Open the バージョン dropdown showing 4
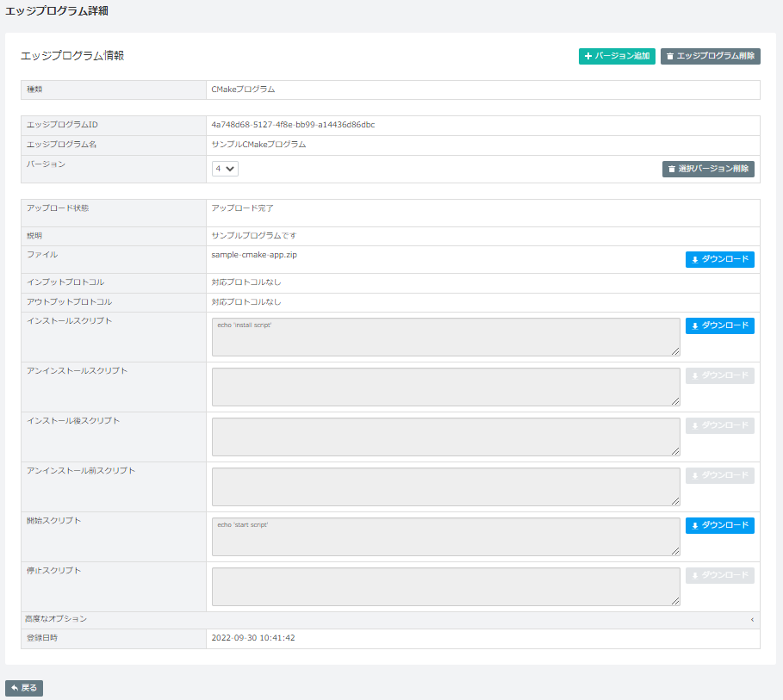The image size is (783, 700). click(x=225, y=169)
